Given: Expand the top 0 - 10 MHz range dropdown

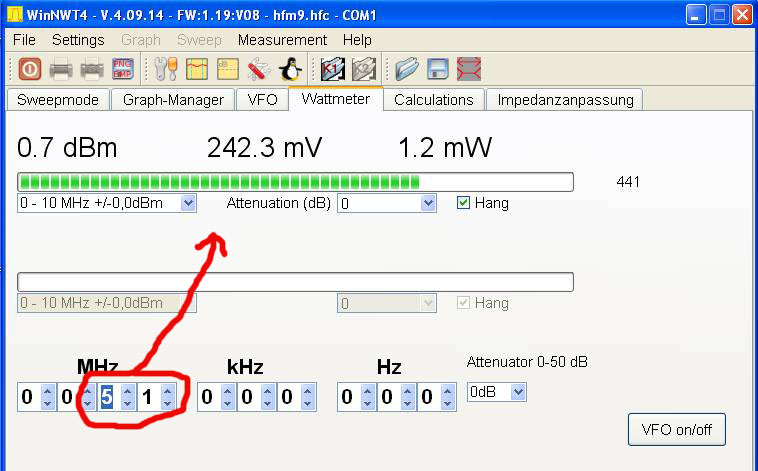Looking at the screenshot, I should click(x=188, y=203).
